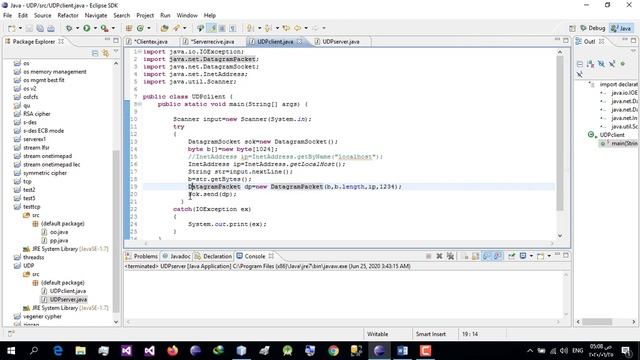The image size is (640, 360).
Task: Toggle Block Selection mode in the toolbar
Action: (222, 28)
